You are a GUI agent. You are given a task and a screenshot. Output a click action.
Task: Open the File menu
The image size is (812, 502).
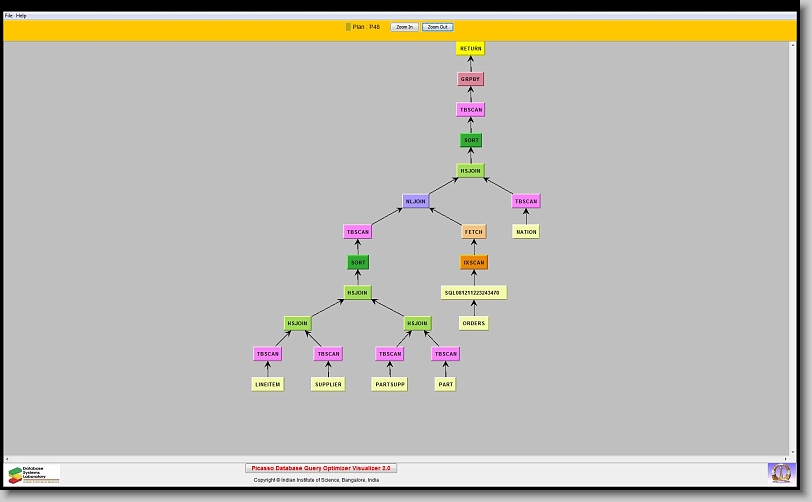(9, 16)
